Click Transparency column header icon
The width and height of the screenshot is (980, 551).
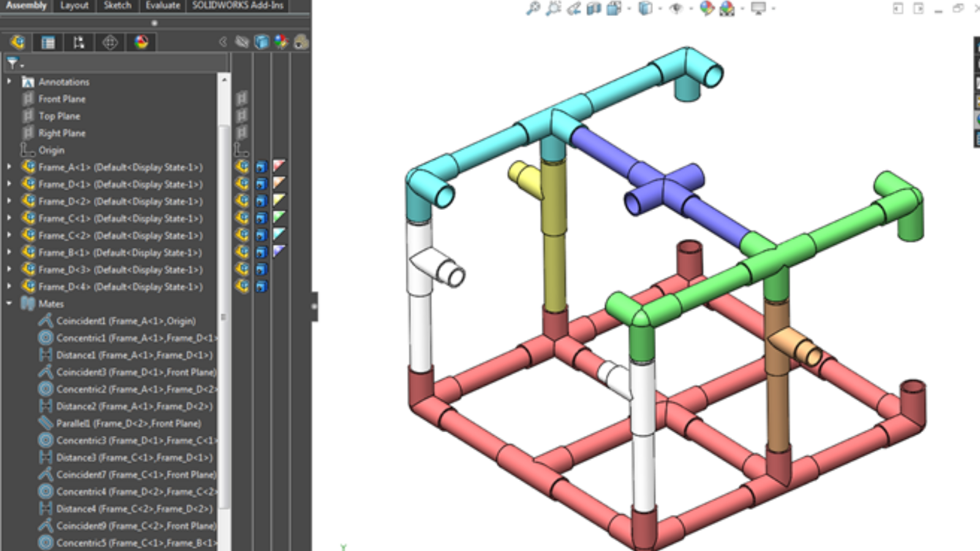[x=301, y=42]
